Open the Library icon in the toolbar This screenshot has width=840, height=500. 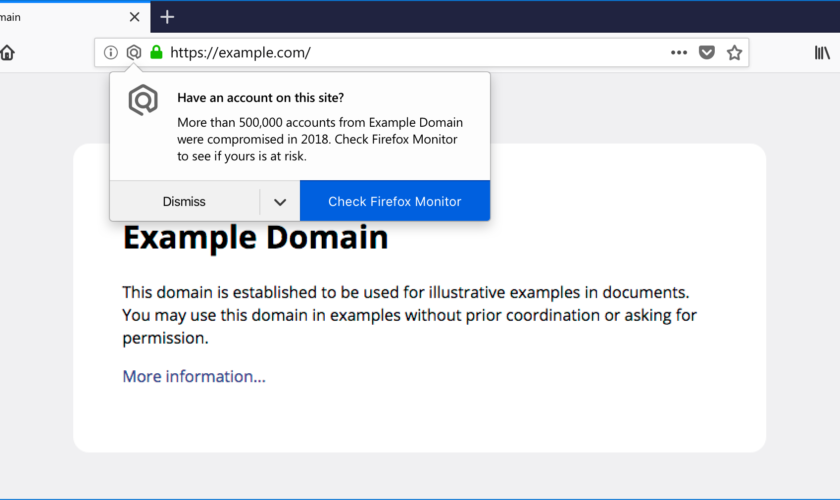822,53
